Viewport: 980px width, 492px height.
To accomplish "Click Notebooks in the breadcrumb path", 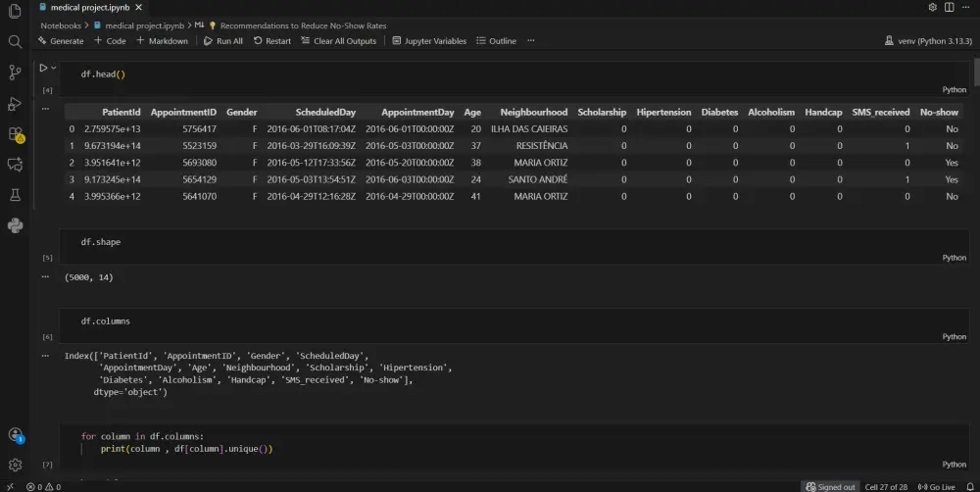I will point(61,25).
